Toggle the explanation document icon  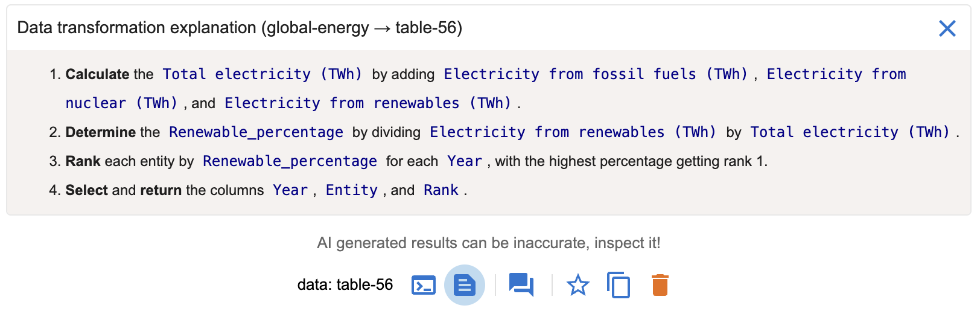point(465,285)
